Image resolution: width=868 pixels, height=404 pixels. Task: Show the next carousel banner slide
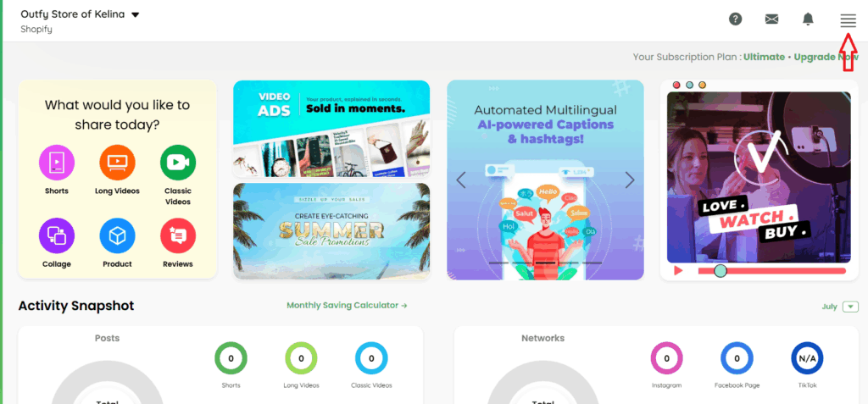630,180
